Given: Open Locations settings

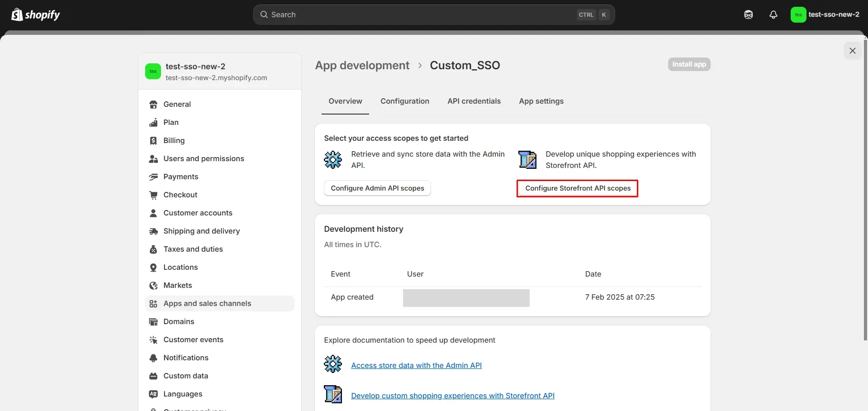Looking at the screenshot, I should [220, 268].
